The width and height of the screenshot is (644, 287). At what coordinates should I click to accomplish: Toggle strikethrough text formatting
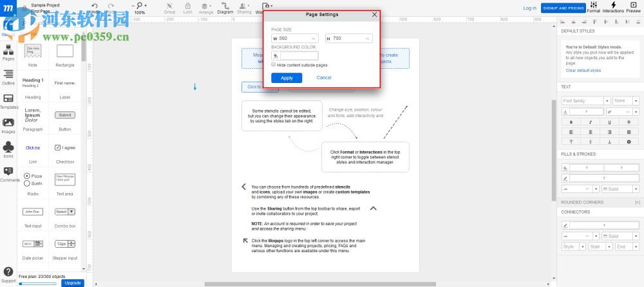click(629, 122)
